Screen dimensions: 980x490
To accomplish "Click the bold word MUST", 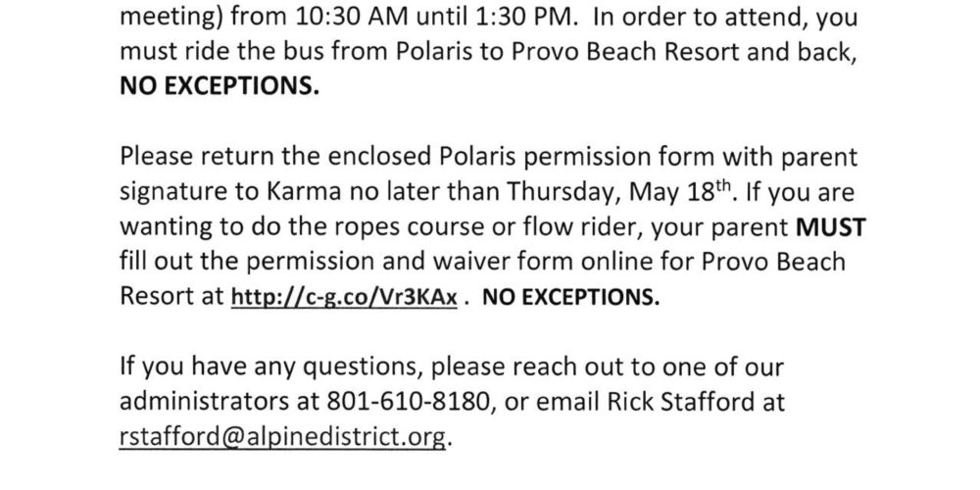I will [x=831, y=227].
